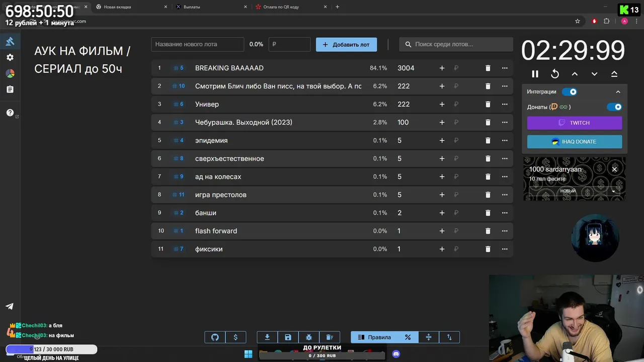Open more options for фиксики lot
644x362 pixels.
(x=505, y=249)
